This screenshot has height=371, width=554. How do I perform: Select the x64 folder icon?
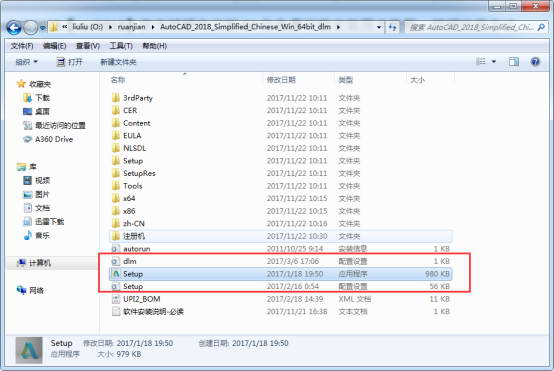[x=116, y=198]
